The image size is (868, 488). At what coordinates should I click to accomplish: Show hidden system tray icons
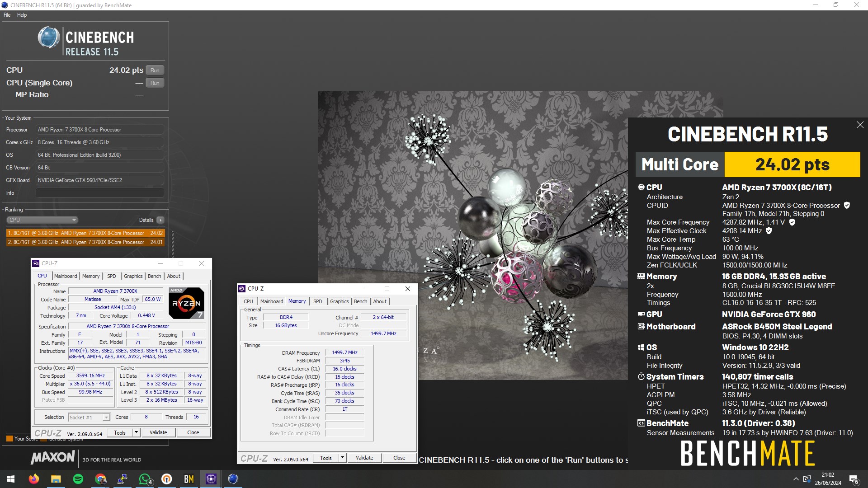pyautogui.click(x=796, y=479)
